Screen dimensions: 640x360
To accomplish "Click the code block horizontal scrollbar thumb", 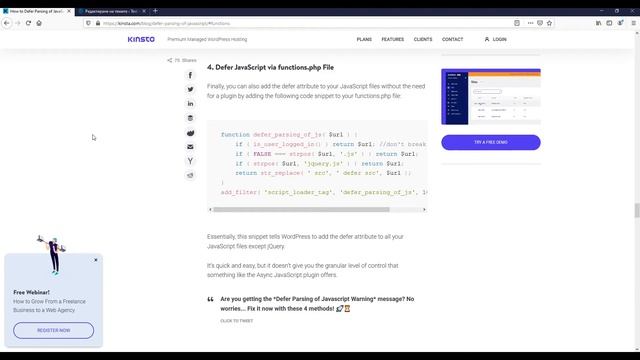I will [x=301, y=209].
